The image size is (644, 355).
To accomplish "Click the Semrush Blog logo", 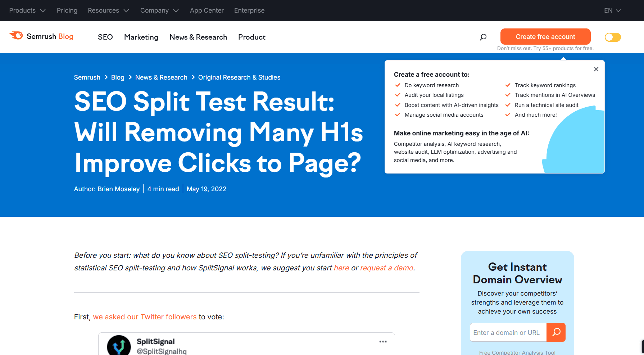I will click(41, 36).
